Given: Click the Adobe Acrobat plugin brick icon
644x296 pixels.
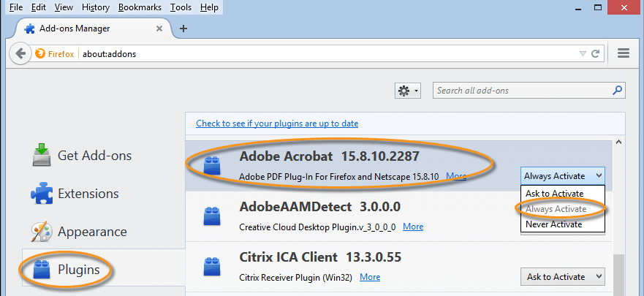Looking at the screenshot, I should coord(212,166).
